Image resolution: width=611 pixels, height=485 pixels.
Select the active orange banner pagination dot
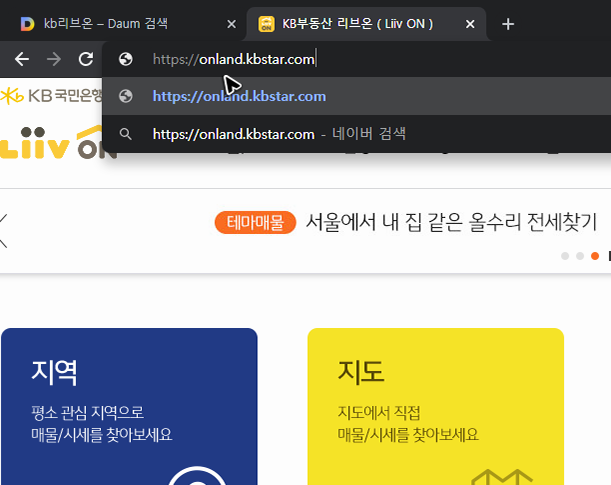point(595,256)
